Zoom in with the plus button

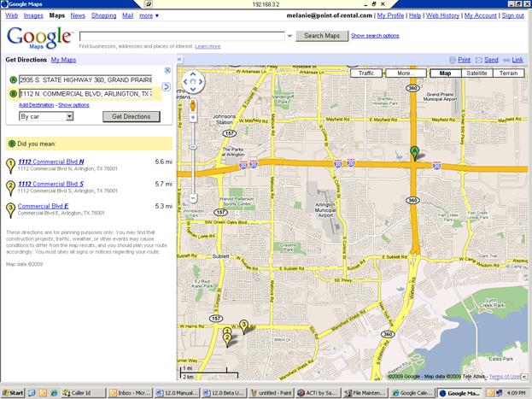click(193, 118)
